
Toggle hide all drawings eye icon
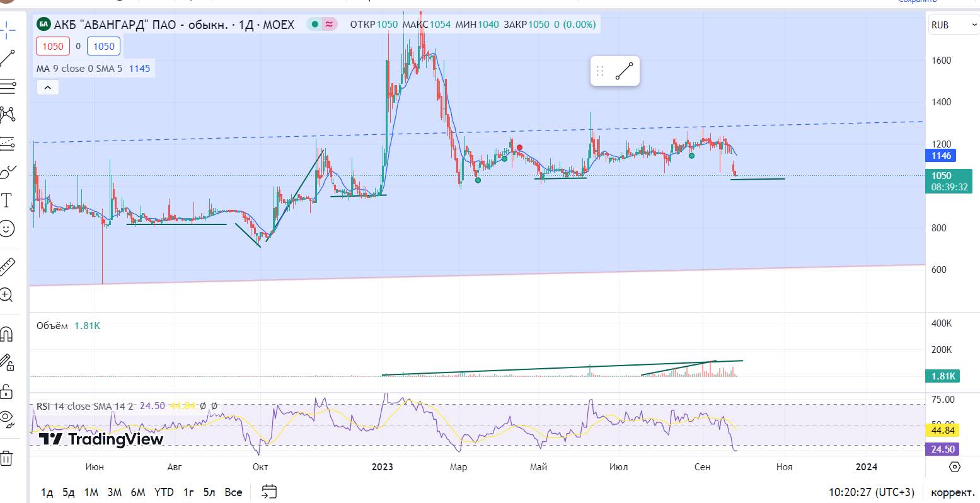7,419
